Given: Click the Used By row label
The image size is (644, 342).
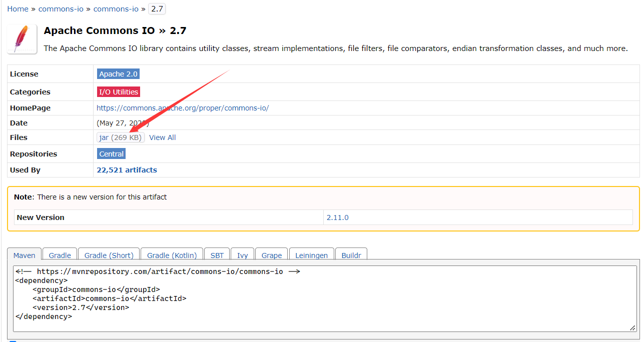Looking at the screenshot, I should point(25,170).
